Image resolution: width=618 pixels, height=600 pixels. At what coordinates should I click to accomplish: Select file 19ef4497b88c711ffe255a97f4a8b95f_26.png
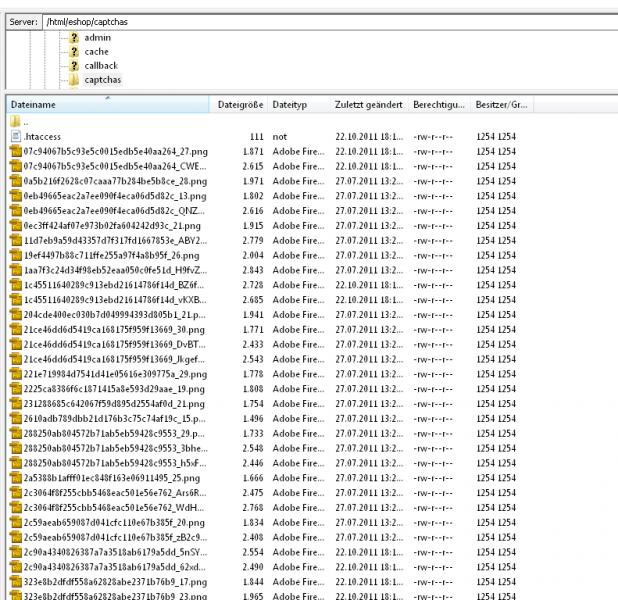tap(114, 255)
